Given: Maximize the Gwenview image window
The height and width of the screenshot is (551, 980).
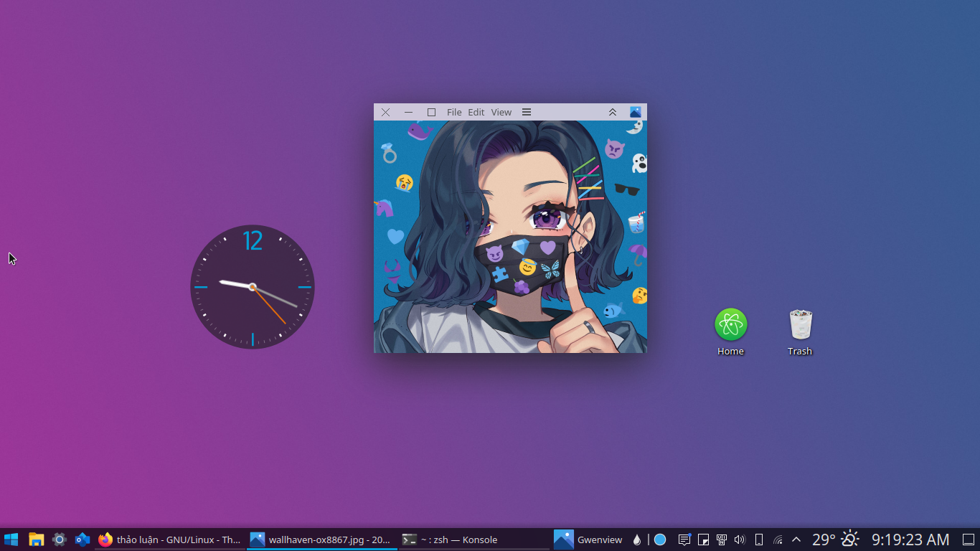Looking at the screenshot, I should [x=431, y=112].
